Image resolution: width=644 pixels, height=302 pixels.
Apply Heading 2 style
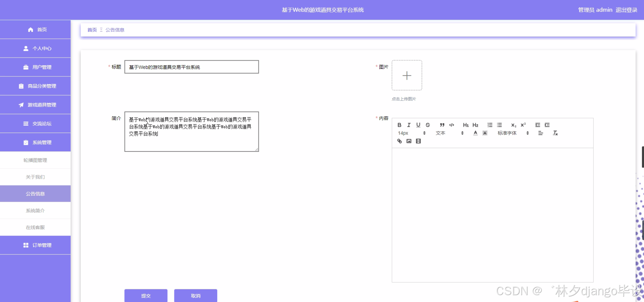475,125
